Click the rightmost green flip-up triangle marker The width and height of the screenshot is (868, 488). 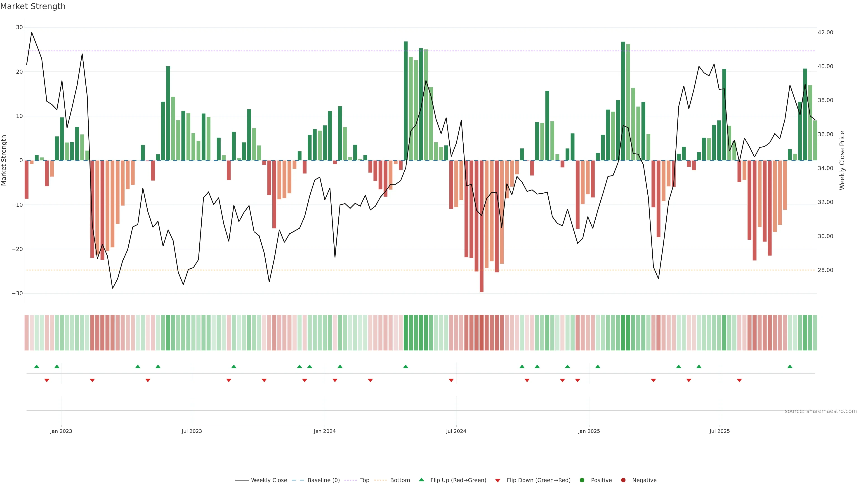click(790, 366)
